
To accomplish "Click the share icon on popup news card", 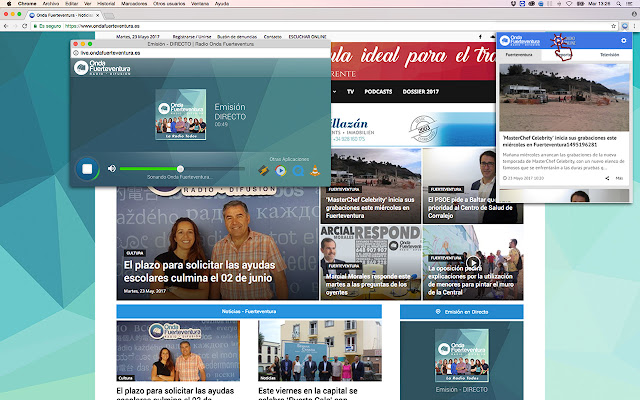I will (607, 178).
